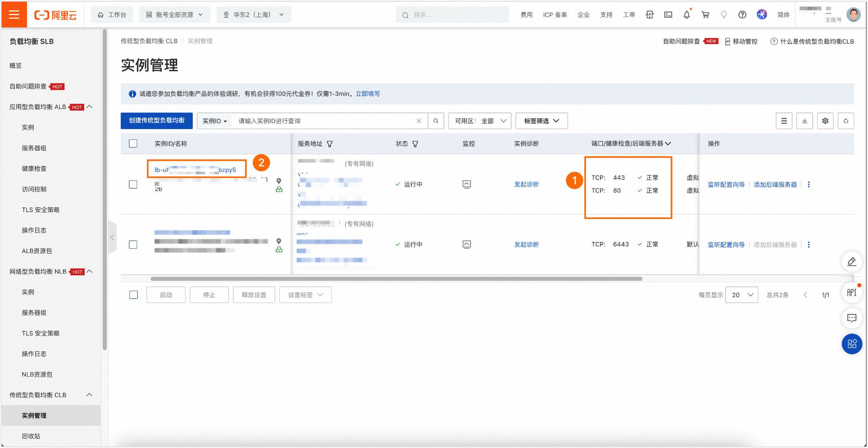Expand the 标签筛选 tag filter dropdown
The height and width of the screenshot is (448, 868).
click(x=541, y=121)
